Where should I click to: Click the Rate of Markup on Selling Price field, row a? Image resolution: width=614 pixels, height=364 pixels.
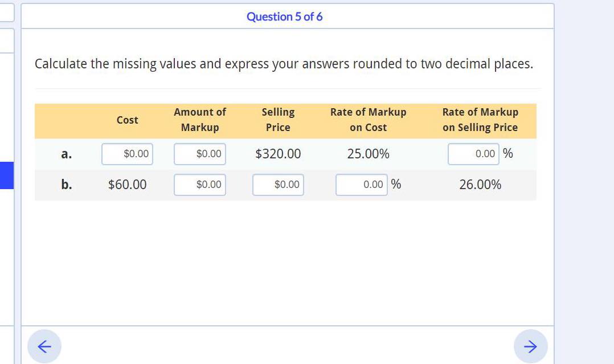[473, 153]
